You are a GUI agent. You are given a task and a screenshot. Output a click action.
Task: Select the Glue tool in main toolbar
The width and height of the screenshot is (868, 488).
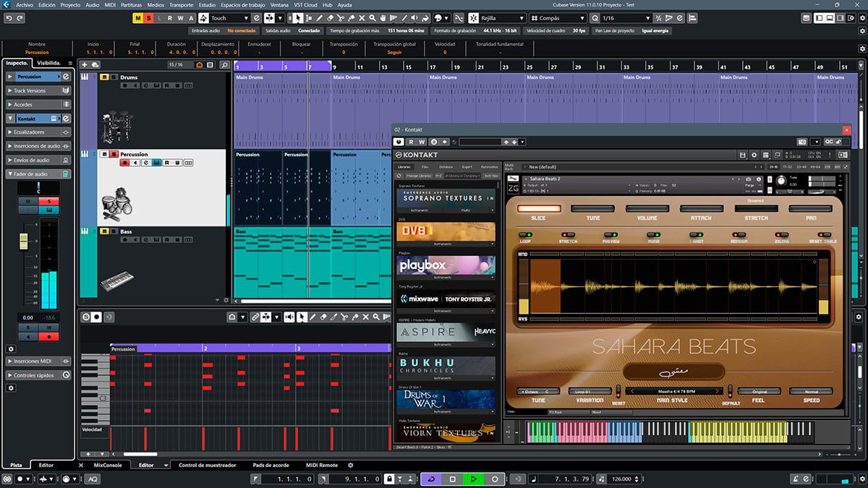click(x=351, y=17)
